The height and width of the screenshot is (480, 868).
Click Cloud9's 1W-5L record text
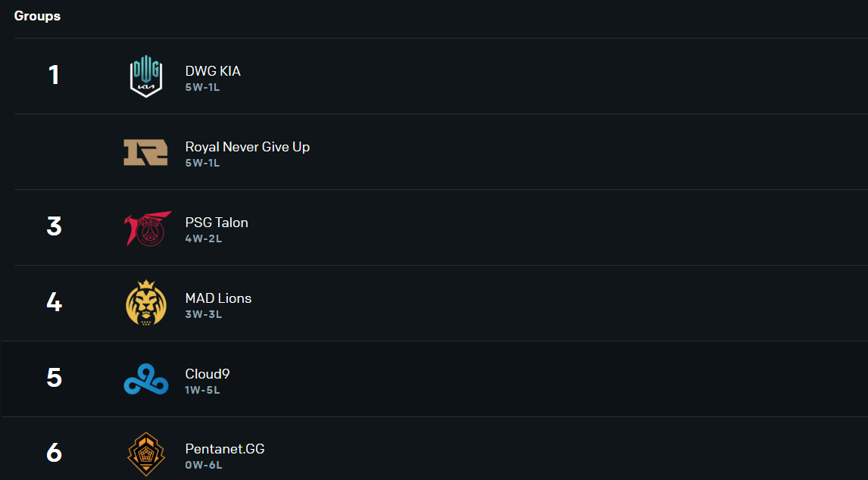pyautogui.click(x=202, y=390)
